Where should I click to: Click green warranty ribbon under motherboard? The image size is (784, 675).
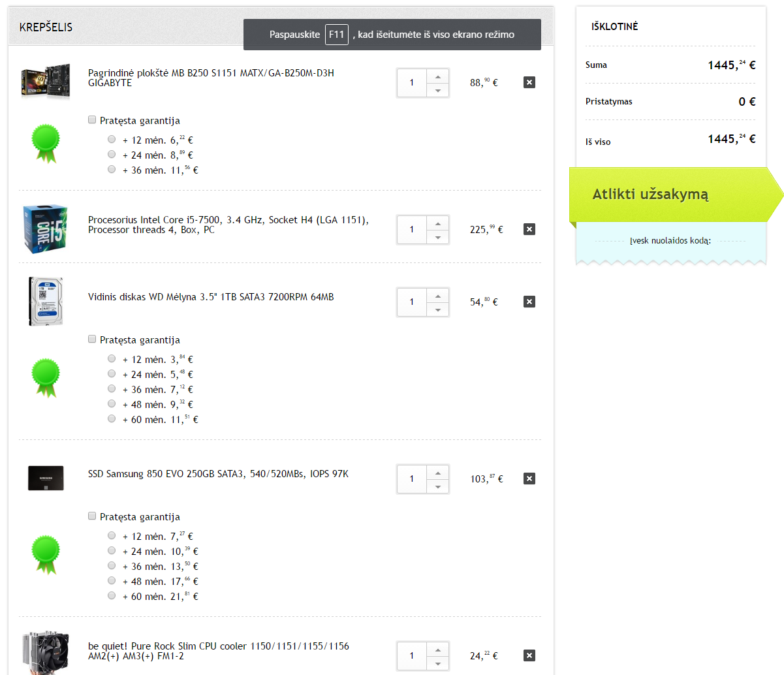(46, 143)
